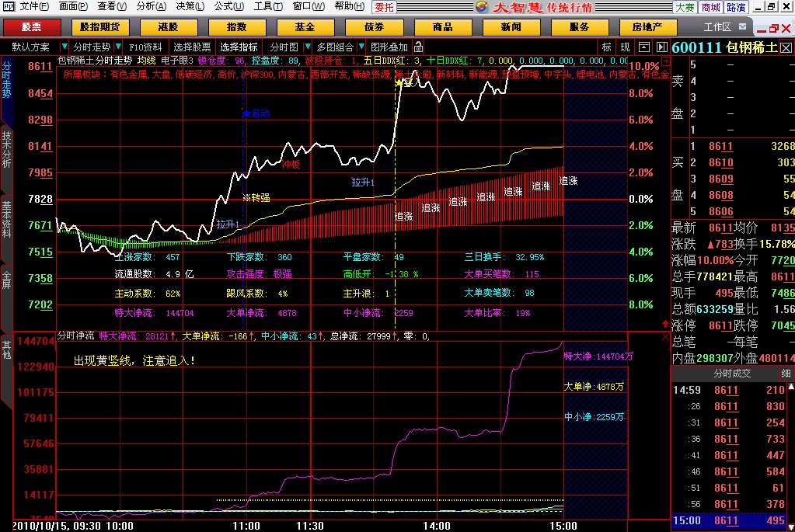Open the 分析(A) menu
The width and height of the screenshot is (795, 532).
(151, 6)
